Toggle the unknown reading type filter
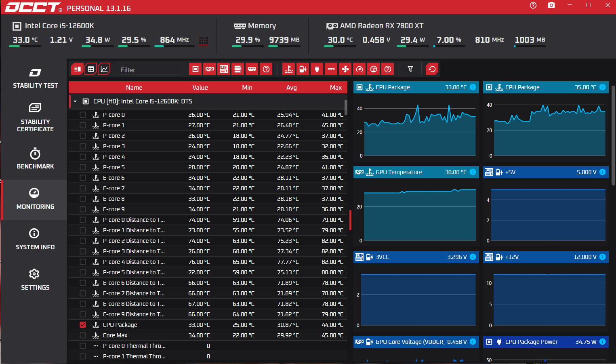 click(x=388, y=69)
